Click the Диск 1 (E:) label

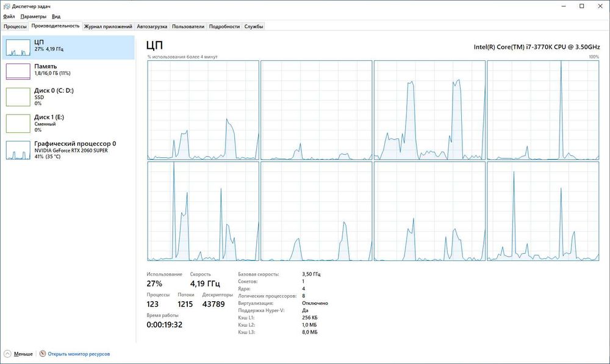click(49, 116)
